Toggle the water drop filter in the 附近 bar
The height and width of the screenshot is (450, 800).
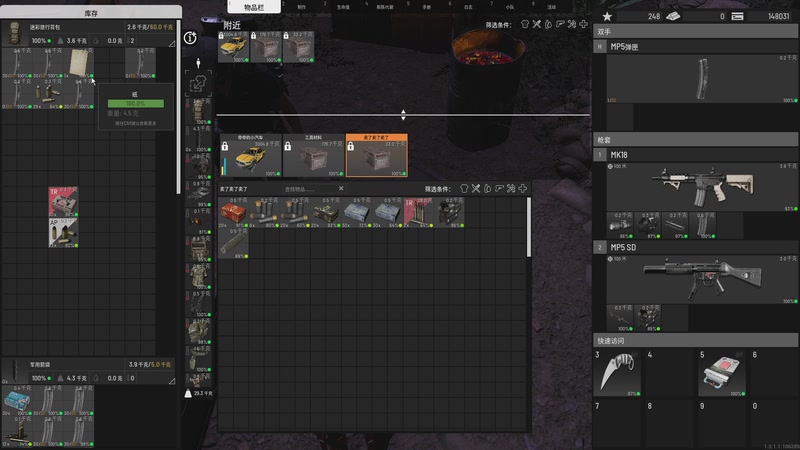pyautogui.click(x=548, y=24)
